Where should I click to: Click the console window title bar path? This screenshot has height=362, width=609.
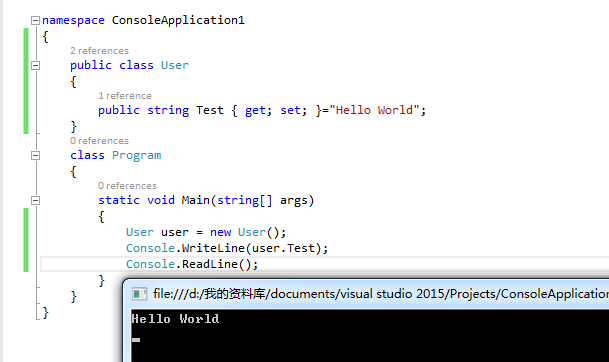pos(381,294)
